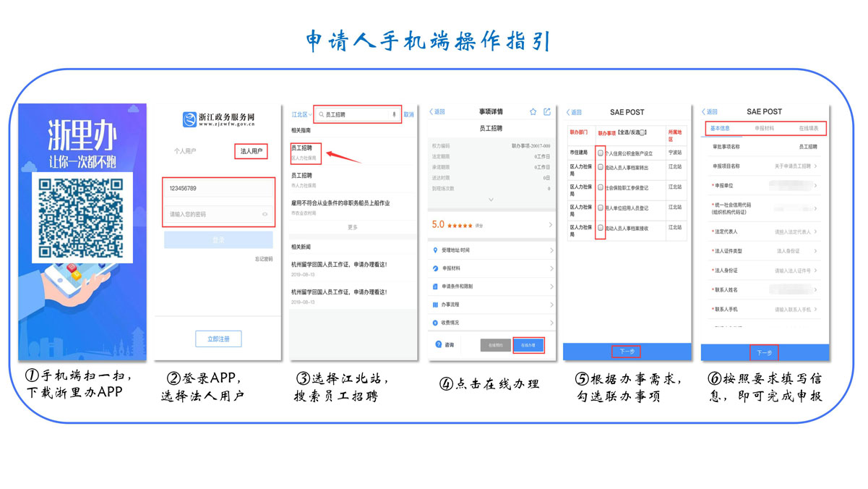Screen dimensions: 868x489
Task: Switch to the 申报材料 tab
Action: coord(764,128)
